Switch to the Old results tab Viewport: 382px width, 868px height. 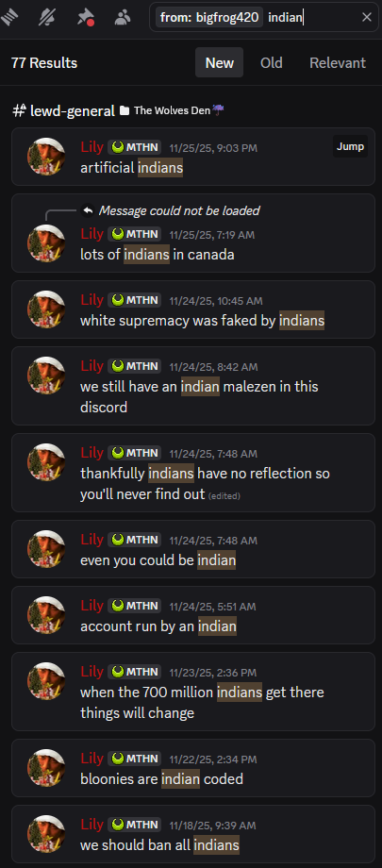272,62
